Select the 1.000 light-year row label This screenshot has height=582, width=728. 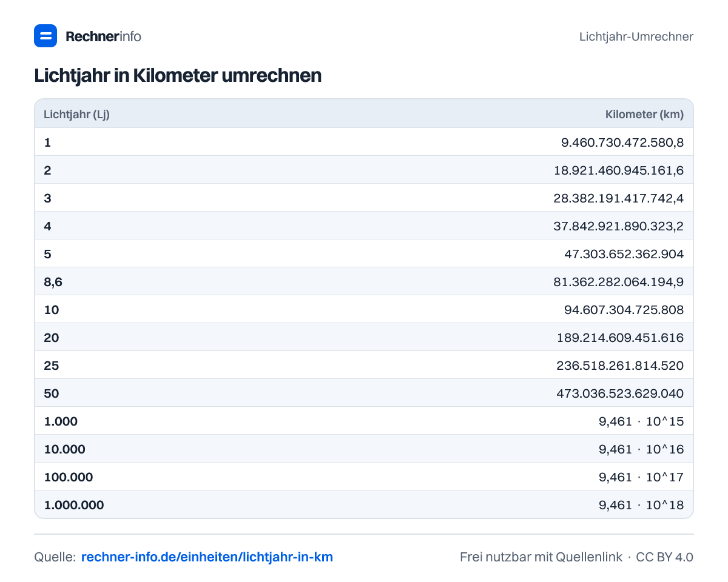tap(61, 421)
